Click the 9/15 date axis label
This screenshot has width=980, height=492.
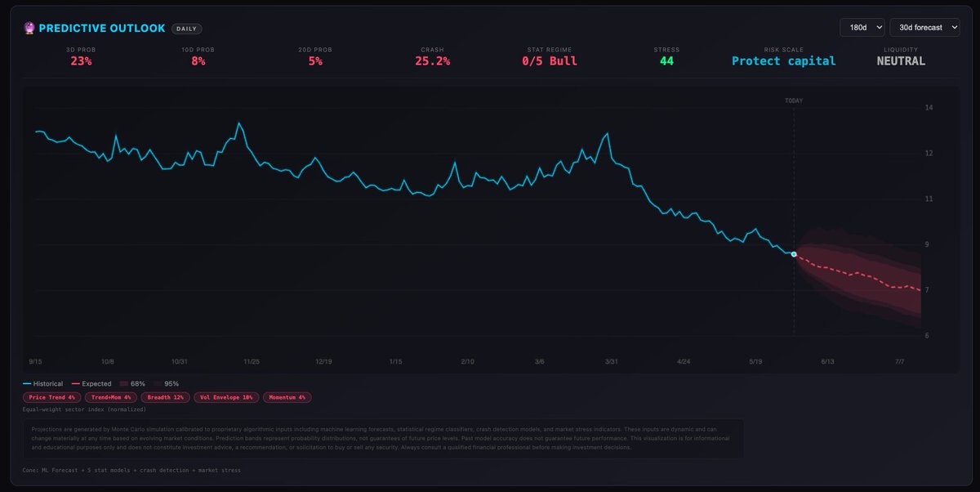[x=36, y=361]
